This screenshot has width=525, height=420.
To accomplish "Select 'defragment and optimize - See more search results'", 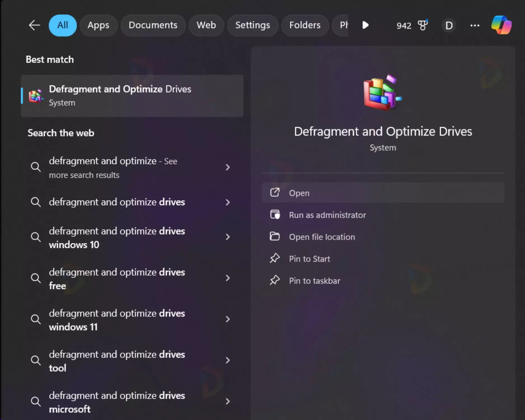I will 132,167.
